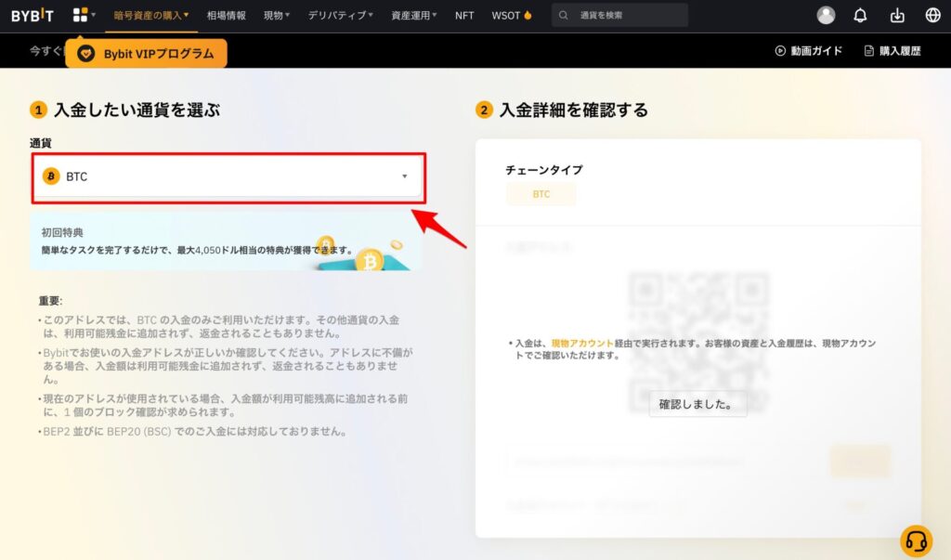Image resolution: width=951 pixels, height=560 pixels.
Task: Click the 入金したい通貨を選ぶ heading
Action: pos(137,110)
